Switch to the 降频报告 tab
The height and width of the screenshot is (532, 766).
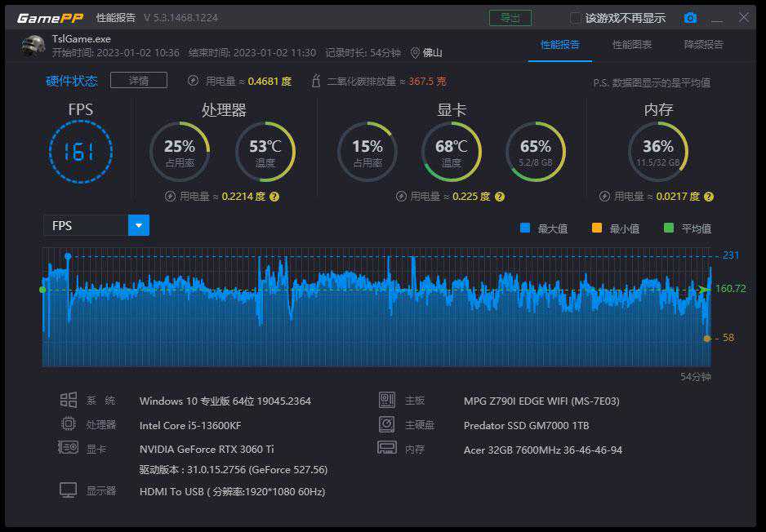[703, 45]
